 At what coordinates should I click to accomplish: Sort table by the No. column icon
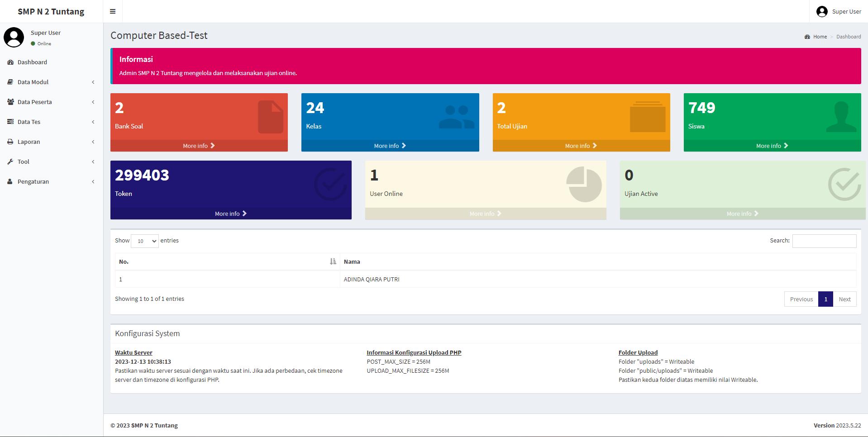click(x=333, y=261)
